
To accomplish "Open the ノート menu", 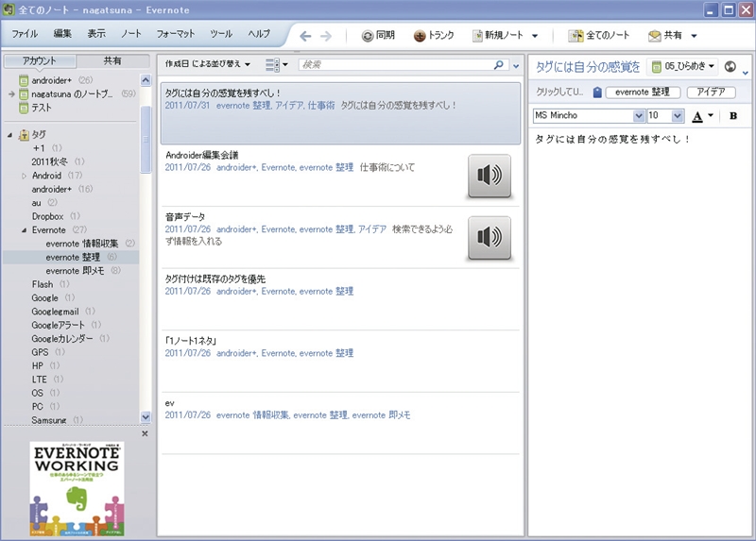I will [x=130, y=34].
